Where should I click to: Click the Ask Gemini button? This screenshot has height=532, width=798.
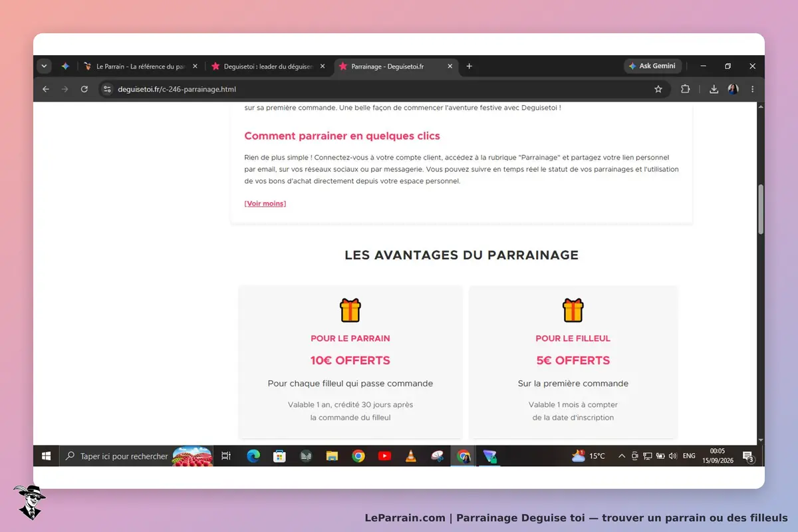click(x=652, y=66)
